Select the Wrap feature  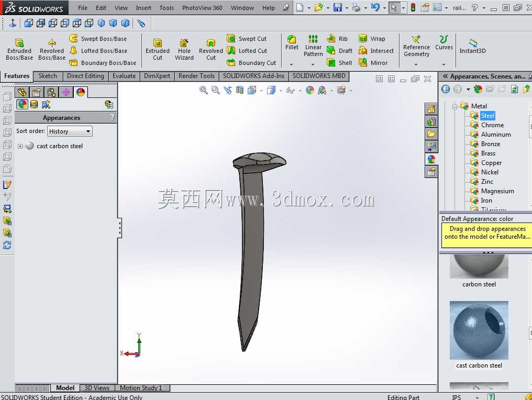pos(372,39)
